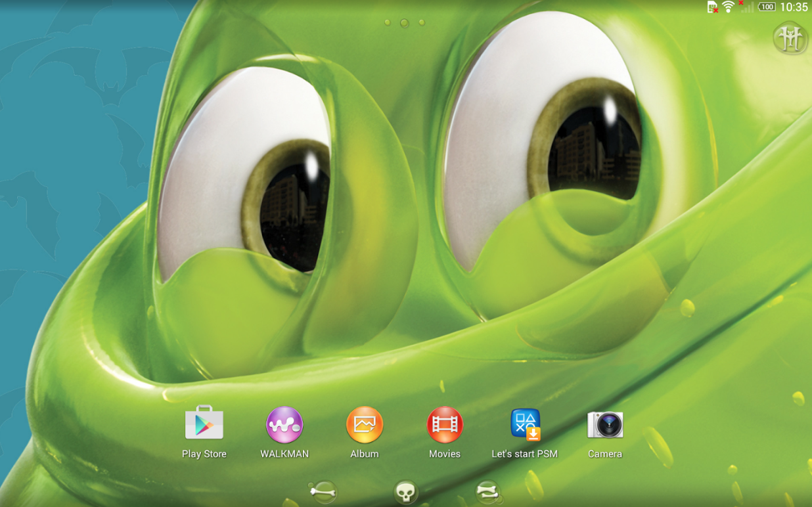The width and height of the screenshot is (812, 507).
Task: Open the Play Store app
Action: click(204, 431)
